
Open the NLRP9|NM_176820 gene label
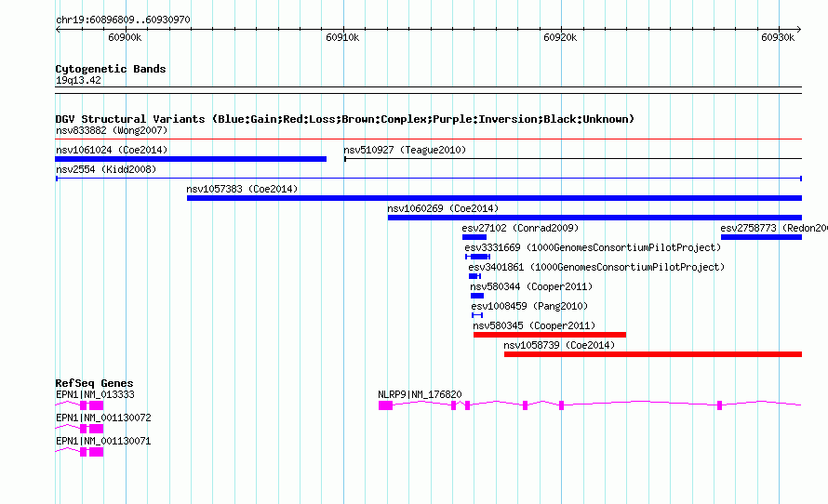[420, 394]
